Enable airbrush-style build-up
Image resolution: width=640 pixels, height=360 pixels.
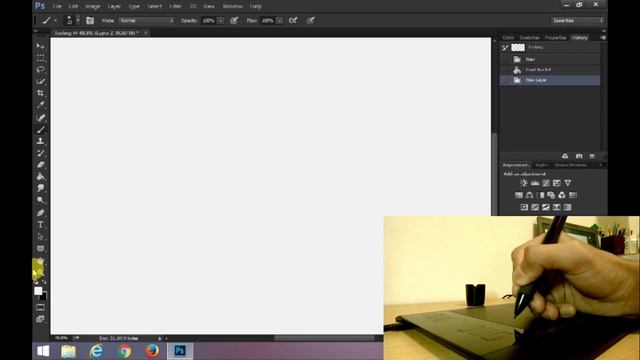point(293,20)
